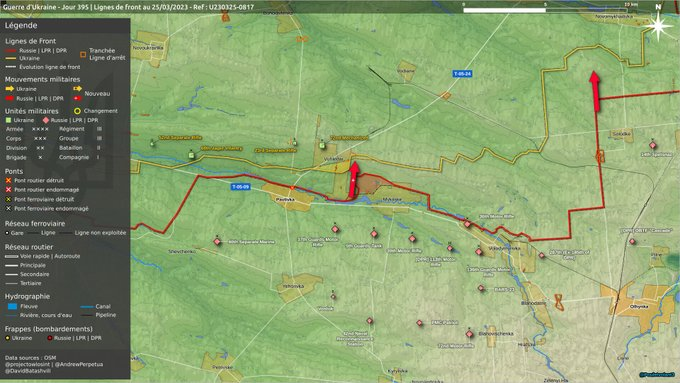The width and height of the screenshot is (680, 383).
Task: Click the T-05-09 road shield
Action: [240, 187]
